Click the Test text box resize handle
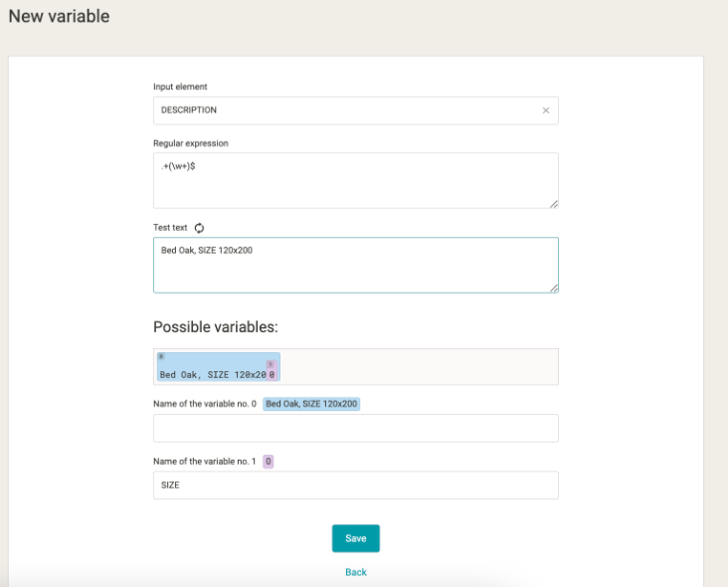This screenshot has width=728, height=587. point(553,288)
